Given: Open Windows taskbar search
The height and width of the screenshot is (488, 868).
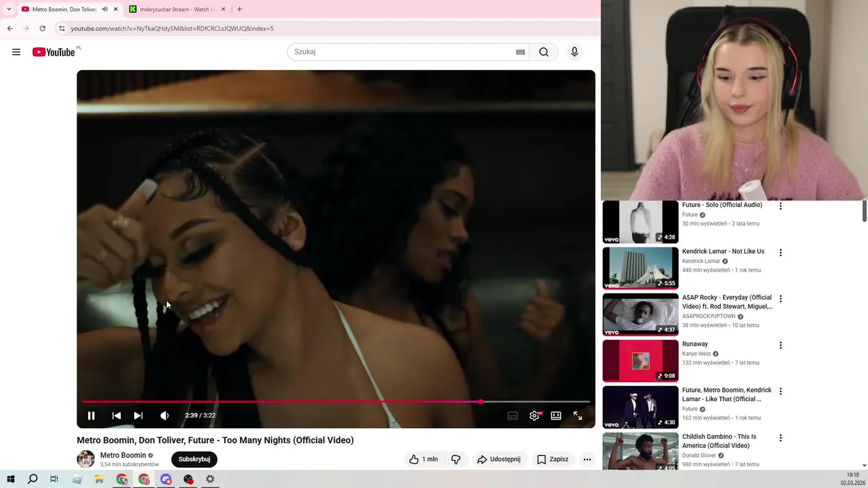Looking at the screenshot, I should click(33, 479).
